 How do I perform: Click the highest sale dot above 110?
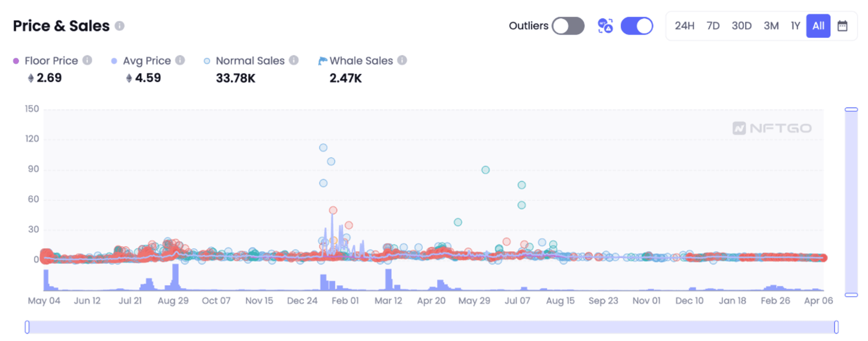point(323,148)
